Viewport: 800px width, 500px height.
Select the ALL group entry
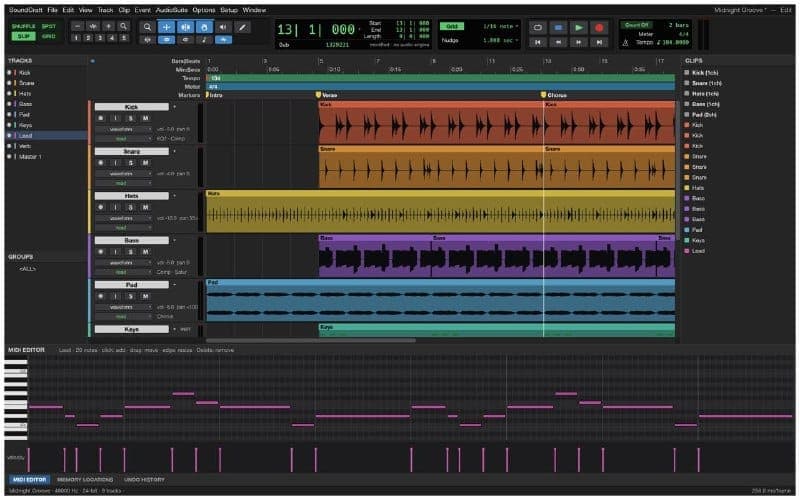pos(28,269)
